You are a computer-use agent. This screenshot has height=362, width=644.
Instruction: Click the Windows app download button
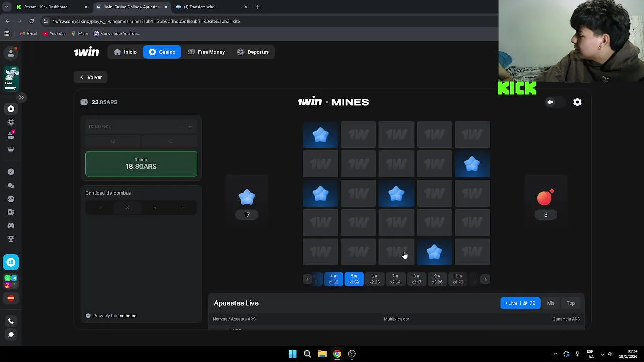(11, 262)
